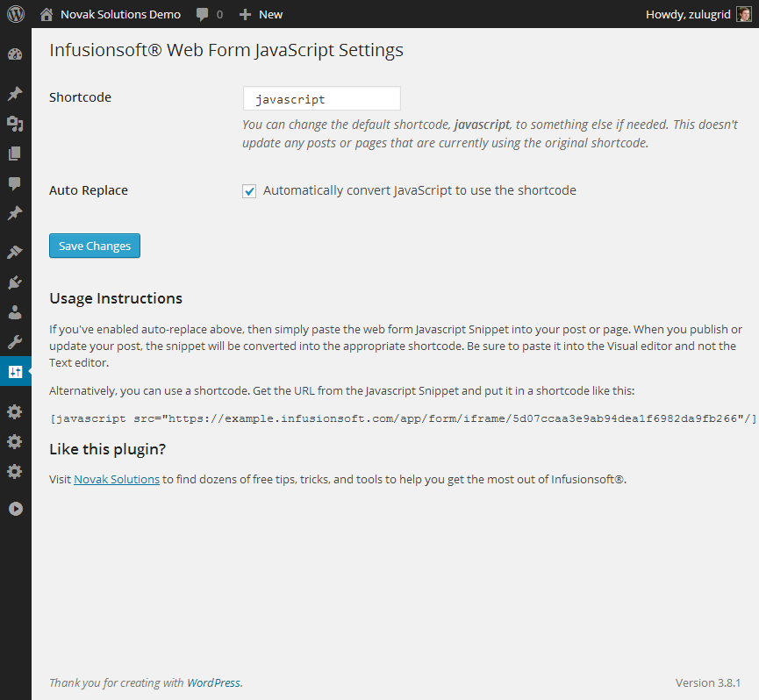Click the Like this plugin? heading
This screenshot has height=700, width=759.
(107, 449)
